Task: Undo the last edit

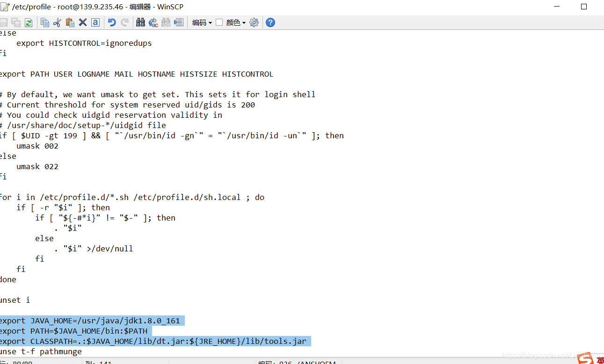Action: [112, 22]
